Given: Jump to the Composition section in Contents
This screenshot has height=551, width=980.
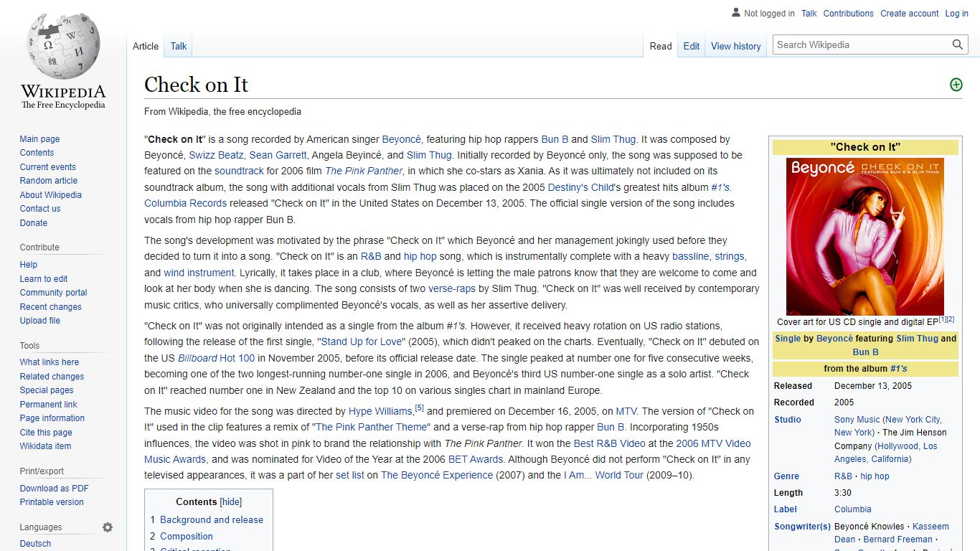Looking at the screenshot, I should [187, 536].
